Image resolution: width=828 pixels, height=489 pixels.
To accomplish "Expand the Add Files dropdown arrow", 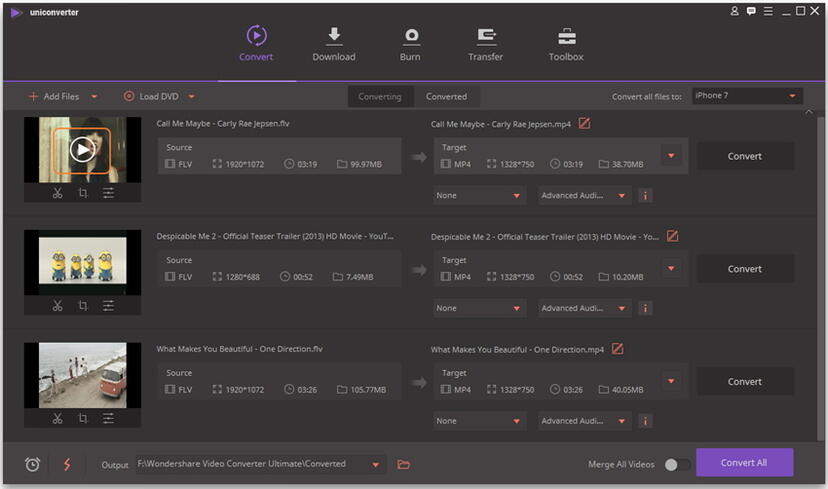I will (94, 97).
